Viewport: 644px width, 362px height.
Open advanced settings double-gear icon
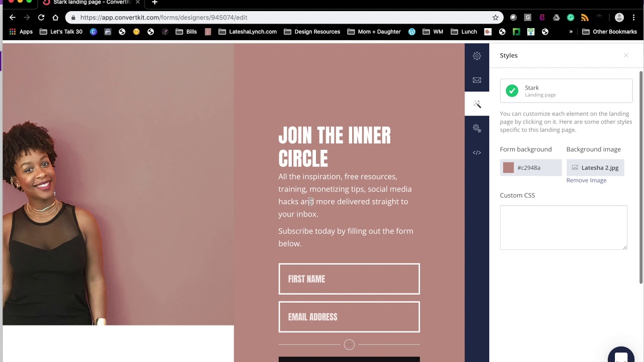click(x=477, y=128)
